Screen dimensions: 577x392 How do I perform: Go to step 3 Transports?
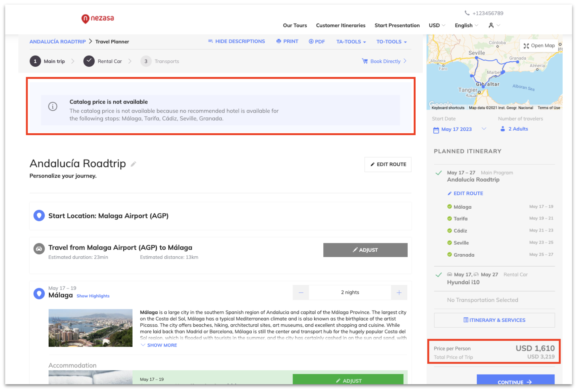point(160,61)
